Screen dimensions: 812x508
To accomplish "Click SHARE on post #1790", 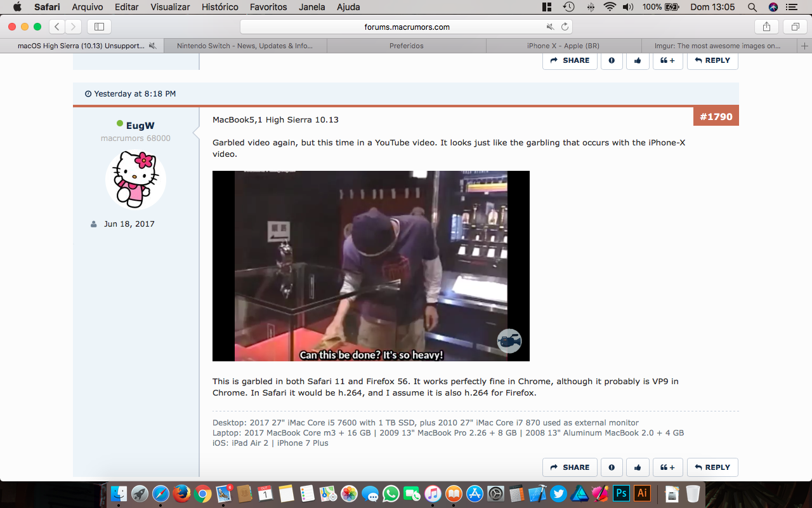I will tap(570, 467).
